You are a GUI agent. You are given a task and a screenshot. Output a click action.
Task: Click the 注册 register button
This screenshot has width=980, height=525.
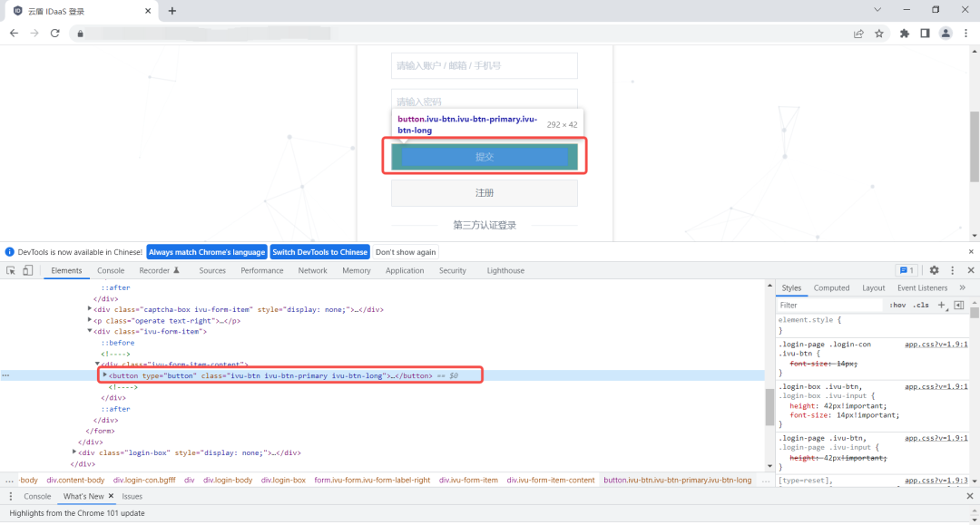click(x=485, y=193)
